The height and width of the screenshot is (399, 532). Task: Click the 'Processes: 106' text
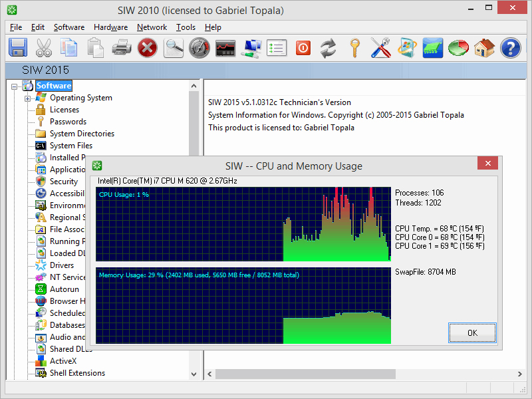[420, 193]
